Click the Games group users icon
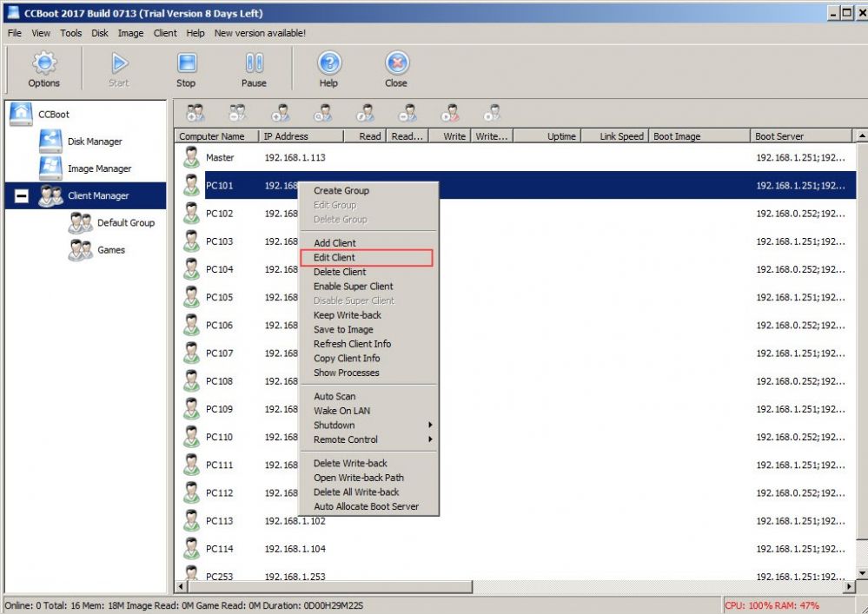The width and height of the screenshot is (868, 614). point(80,249)
